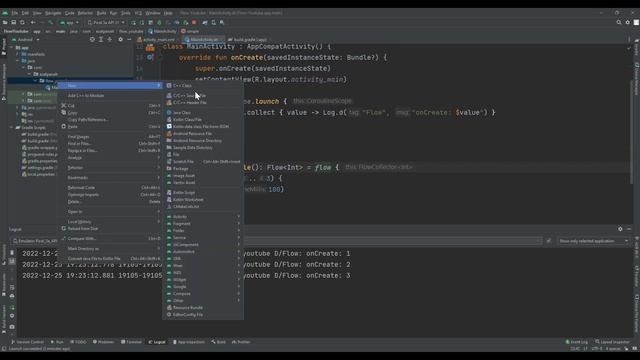Open the File menu in menu bar
The height and width of the screenshot is (360, 640).
pos(15,13)
